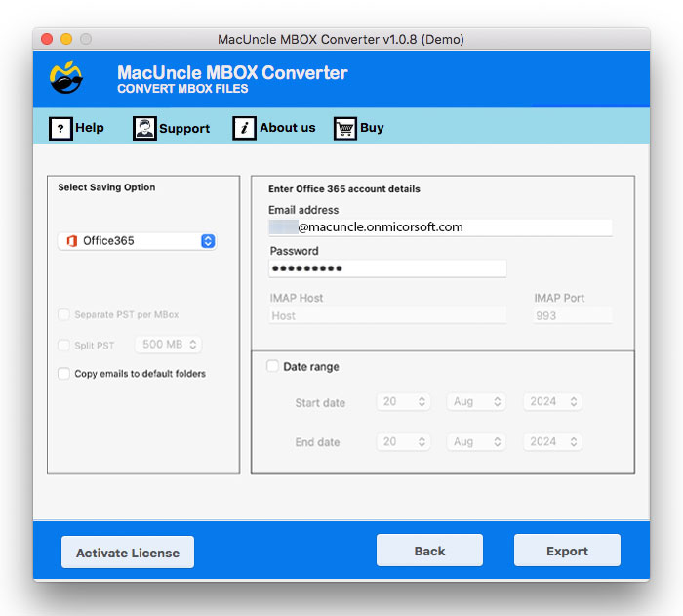Open the Start date year selector

pos(553,401)
